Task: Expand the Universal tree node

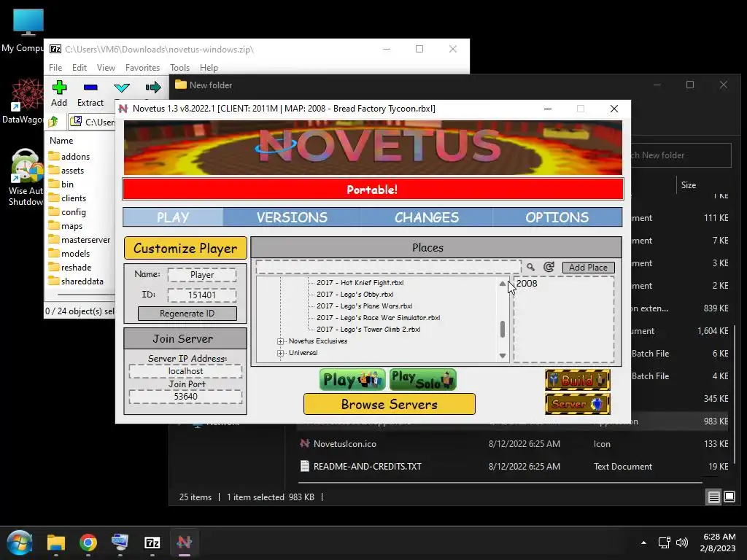Action: (280, 353)
